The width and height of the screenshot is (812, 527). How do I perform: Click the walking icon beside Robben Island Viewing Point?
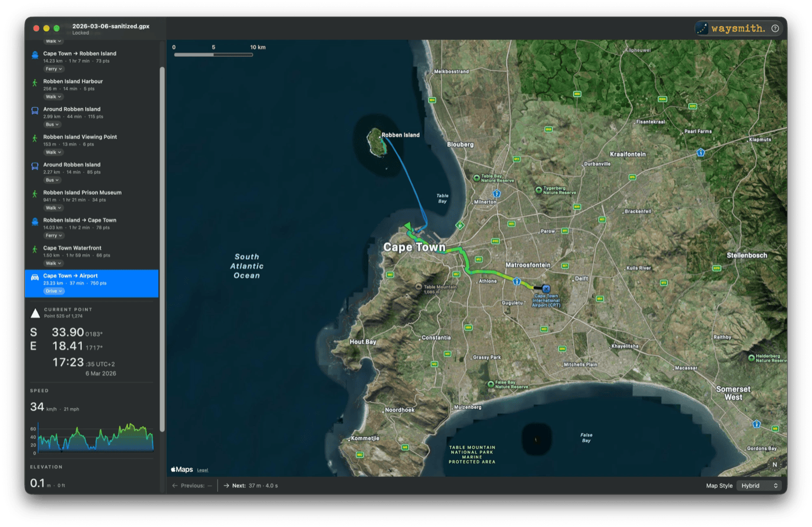(x=35, y=139)
